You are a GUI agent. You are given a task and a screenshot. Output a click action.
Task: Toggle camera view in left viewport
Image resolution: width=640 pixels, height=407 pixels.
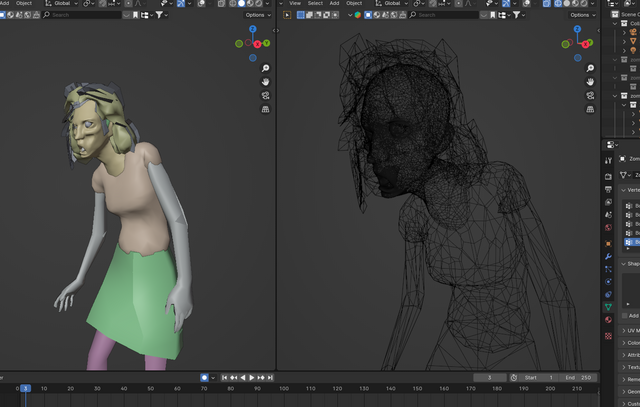266,95
